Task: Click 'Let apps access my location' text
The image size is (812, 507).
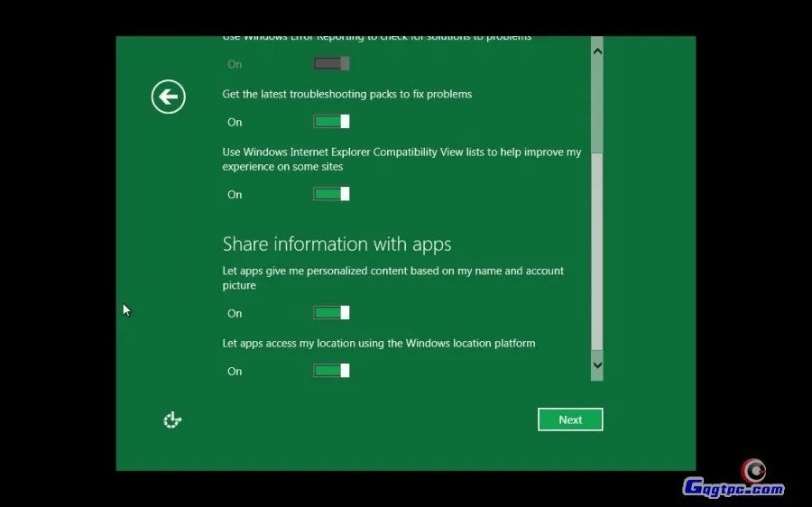Action: point(379,344)
